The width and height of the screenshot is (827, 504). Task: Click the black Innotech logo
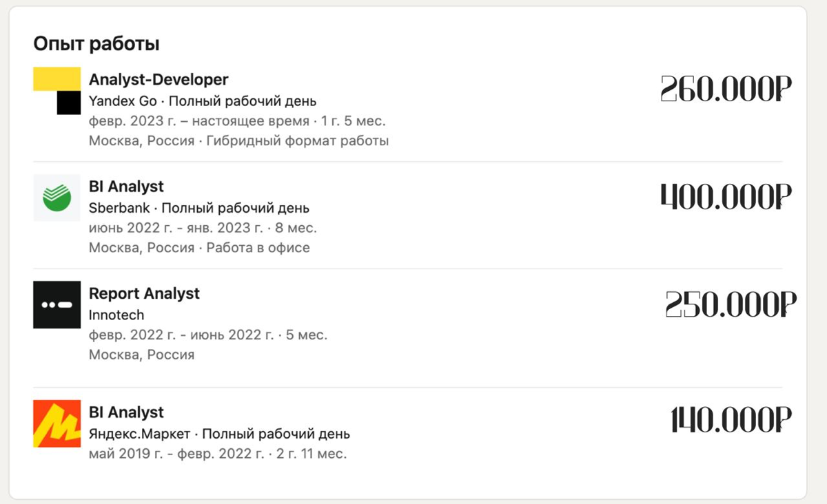57,304
